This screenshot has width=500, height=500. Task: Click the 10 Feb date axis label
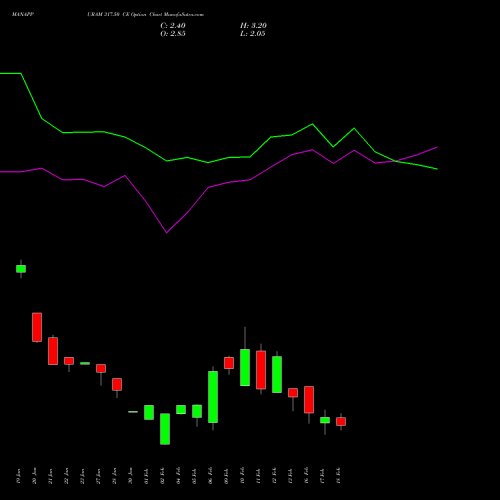[x=243, y=476]
